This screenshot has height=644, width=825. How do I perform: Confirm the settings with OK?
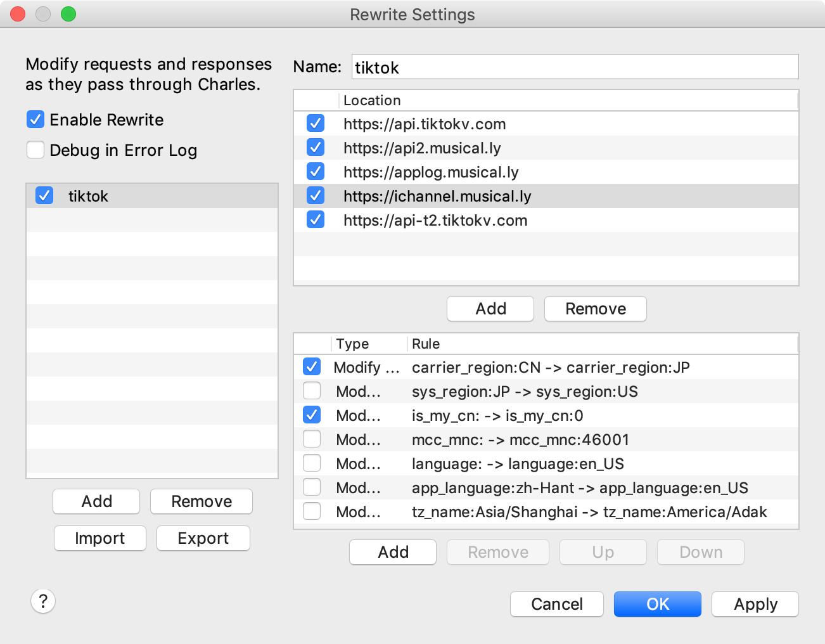click(x=658, y=604)
